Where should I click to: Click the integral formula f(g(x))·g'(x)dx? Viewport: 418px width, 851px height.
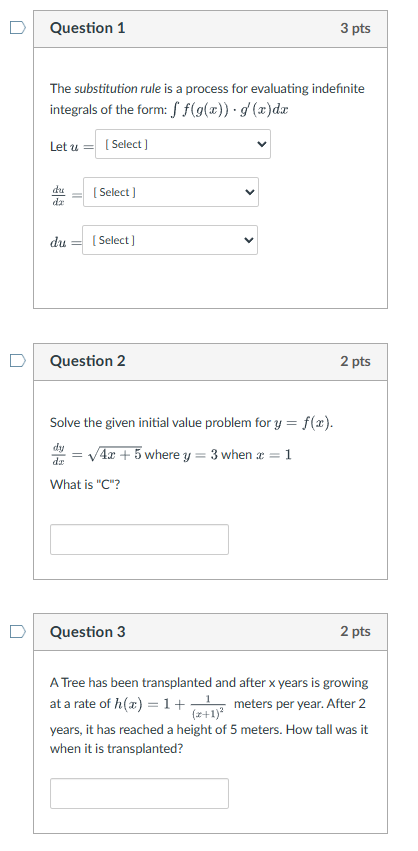coord(229,110)
